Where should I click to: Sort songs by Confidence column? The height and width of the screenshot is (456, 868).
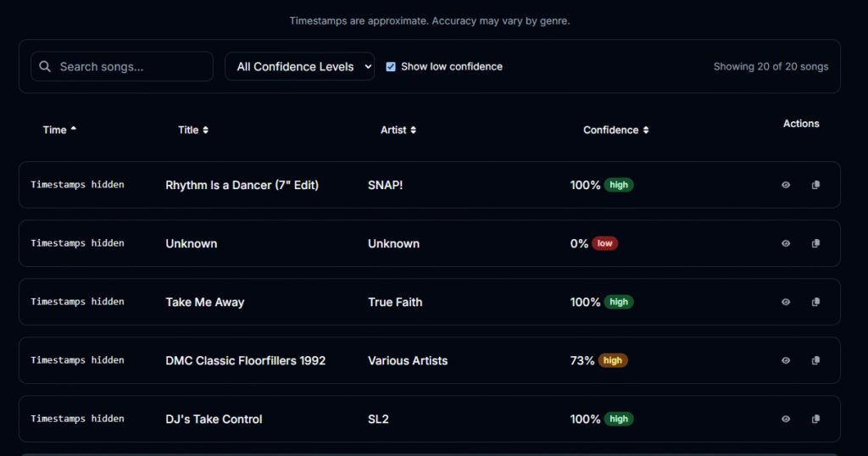615,130
